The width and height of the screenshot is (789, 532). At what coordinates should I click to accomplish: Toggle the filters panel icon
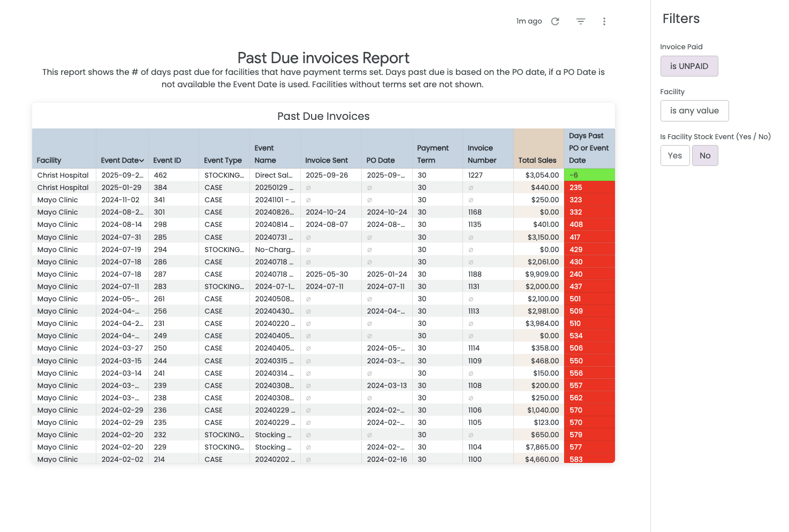point(581,21)
